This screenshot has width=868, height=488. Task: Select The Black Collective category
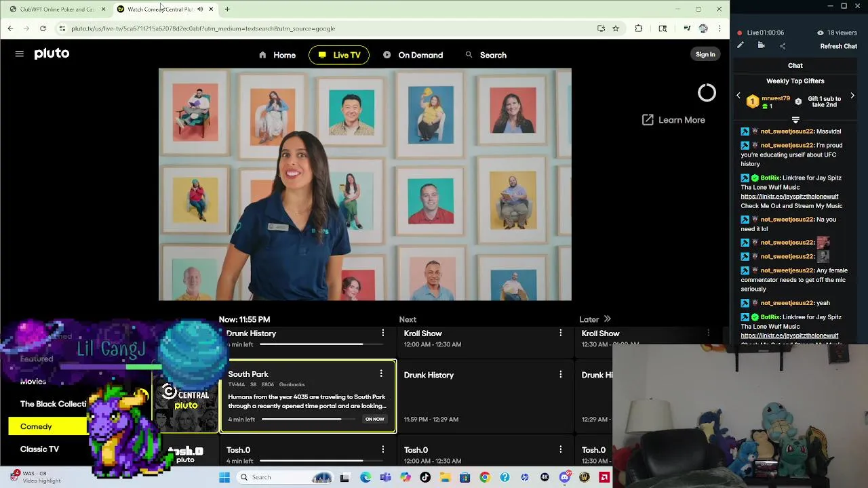click(x=54, y=403)
